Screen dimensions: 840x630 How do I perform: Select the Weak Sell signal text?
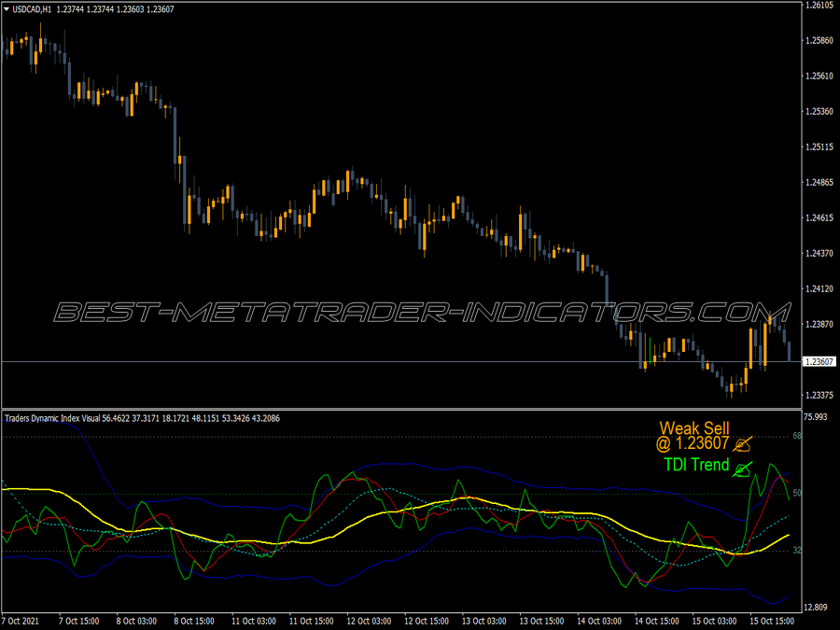tap(694, 428)
